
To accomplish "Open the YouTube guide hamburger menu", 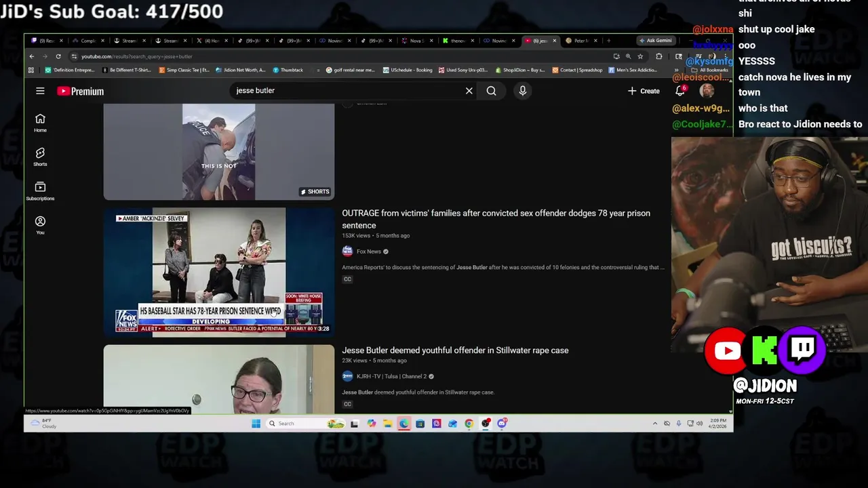I will pyautogui.click(x=40, y=91).
